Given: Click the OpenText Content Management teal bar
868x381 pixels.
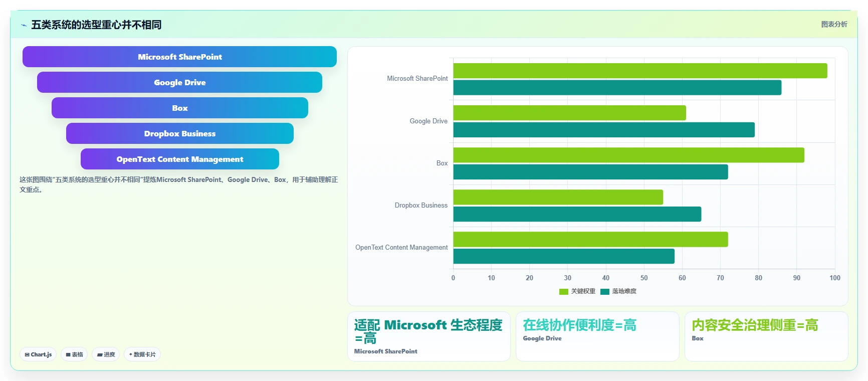Looking at the screenshot, I should point(564,256).
